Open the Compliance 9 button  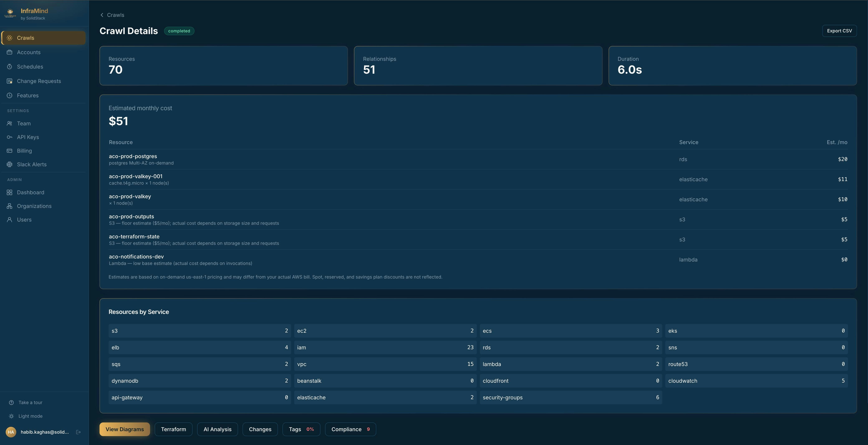[351, 430]
